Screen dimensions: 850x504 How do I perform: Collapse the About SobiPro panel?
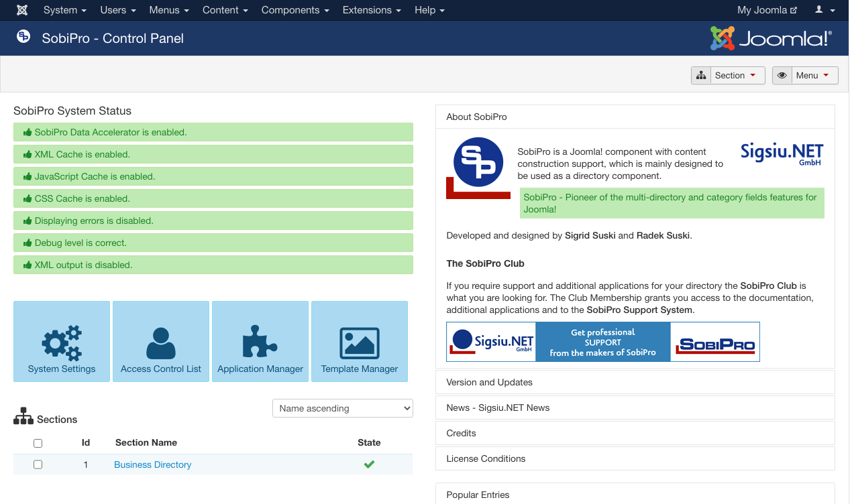coord(635,117)
